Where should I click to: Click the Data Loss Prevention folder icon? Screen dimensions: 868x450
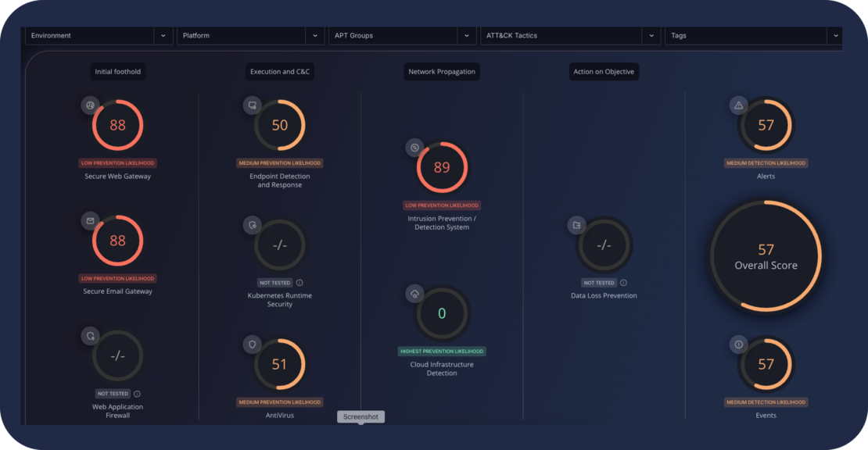click(577, 225)
